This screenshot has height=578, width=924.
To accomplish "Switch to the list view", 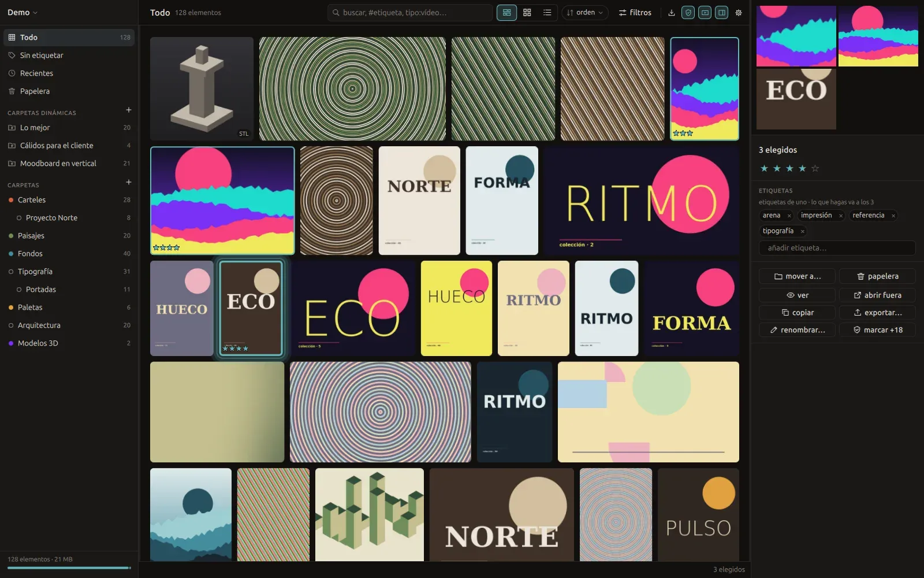I will pyautogui.click(x=547, y=12).
